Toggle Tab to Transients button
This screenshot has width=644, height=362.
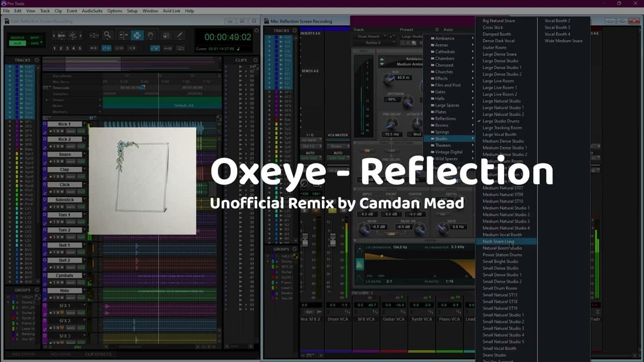[x=94, y=48]
